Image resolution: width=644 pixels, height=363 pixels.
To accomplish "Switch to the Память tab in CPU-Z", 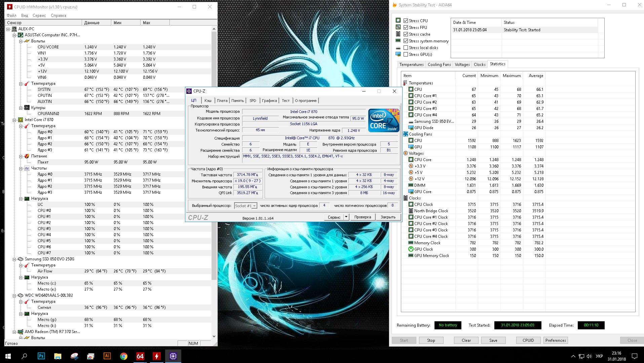I will (237, 101).
